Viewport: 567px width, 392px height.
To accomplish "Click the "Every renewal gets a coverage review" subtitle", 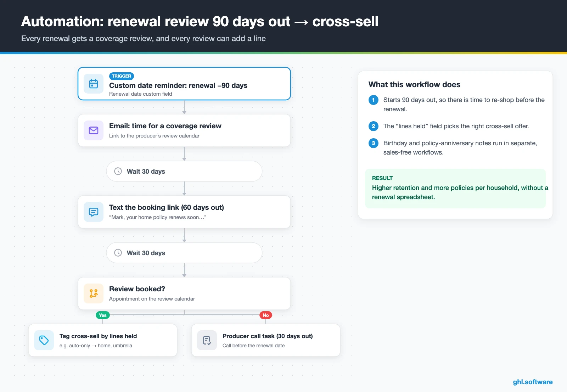I will [144, 39].
